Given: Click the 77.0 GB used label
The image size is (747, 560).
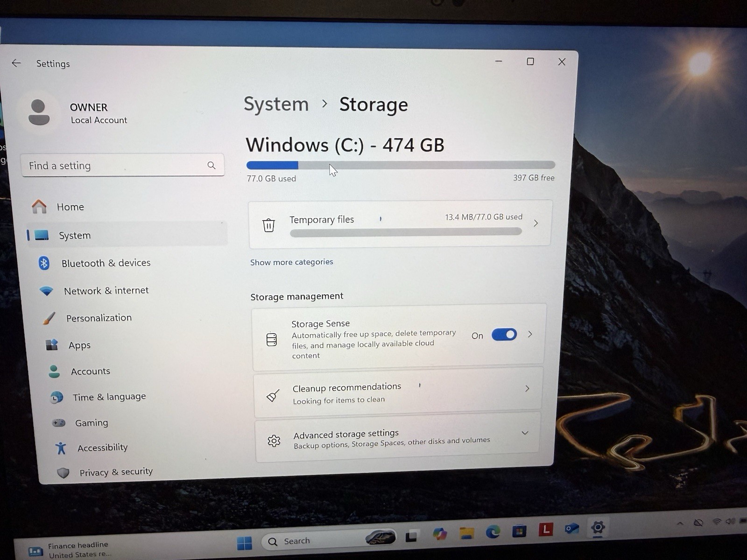Looking at the screenshot, I should 271,178.
